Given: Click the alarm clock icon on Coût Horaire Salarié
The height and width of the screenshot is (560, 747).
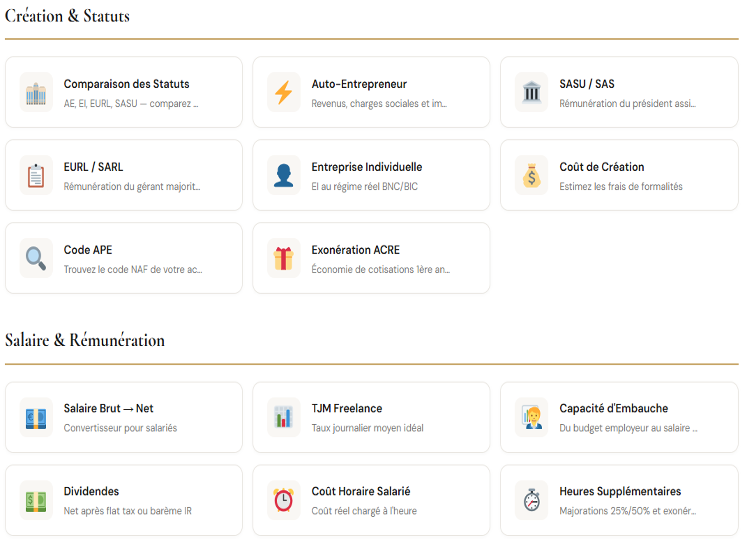Looking at the screenshot, I should [283, 500].
